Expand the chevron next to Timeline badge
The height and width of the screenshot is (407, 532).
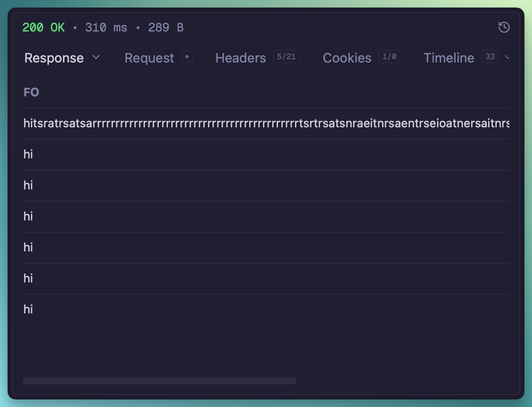click(507, 57)
